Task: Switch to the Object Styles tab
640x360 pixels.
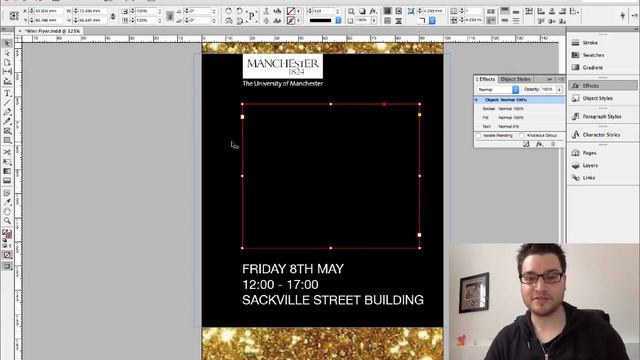Action: pyautogui.click(x=515, y=79)
